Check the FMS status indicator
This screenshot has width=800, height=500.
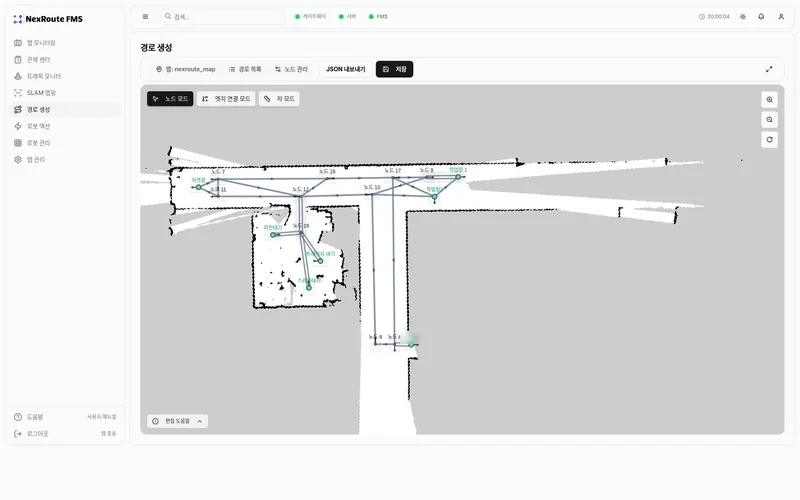[x=378, y=17]
